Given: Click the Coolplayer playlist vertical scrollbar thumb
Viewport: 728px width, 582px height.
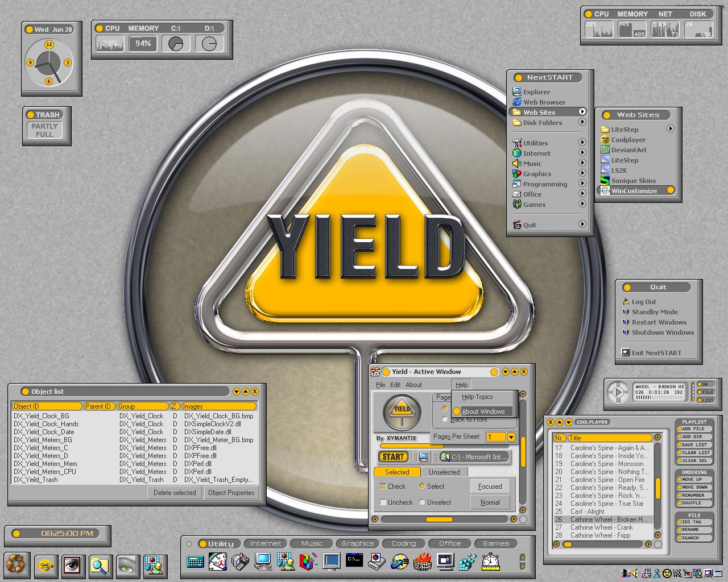Looking at the screenshot, I should coord(657,488).
